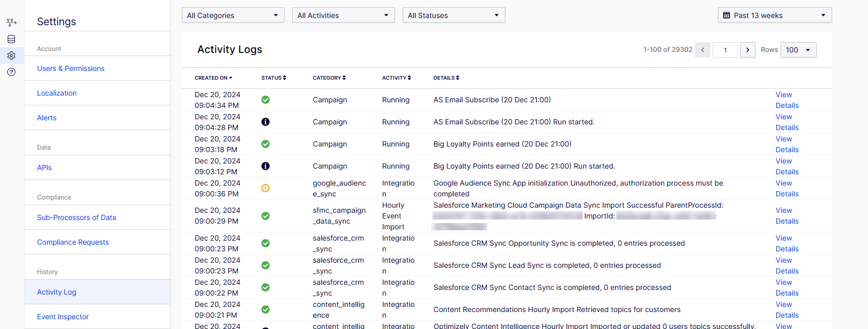Open the data database icon in left rail
868x329 pixels.
(x=11, y=39)
